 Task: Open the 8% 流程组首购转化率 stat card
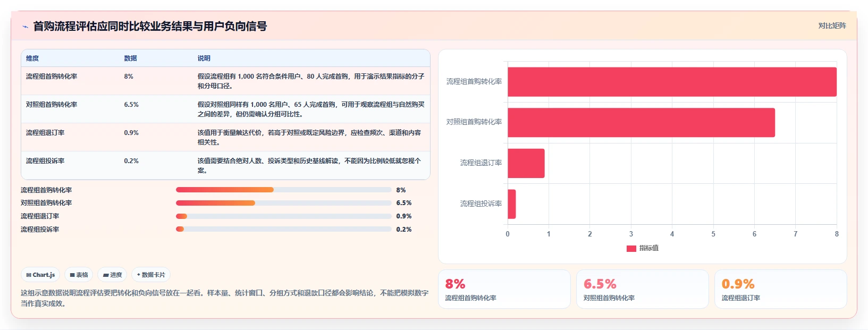pyautogui.click(x=504, y=289)
